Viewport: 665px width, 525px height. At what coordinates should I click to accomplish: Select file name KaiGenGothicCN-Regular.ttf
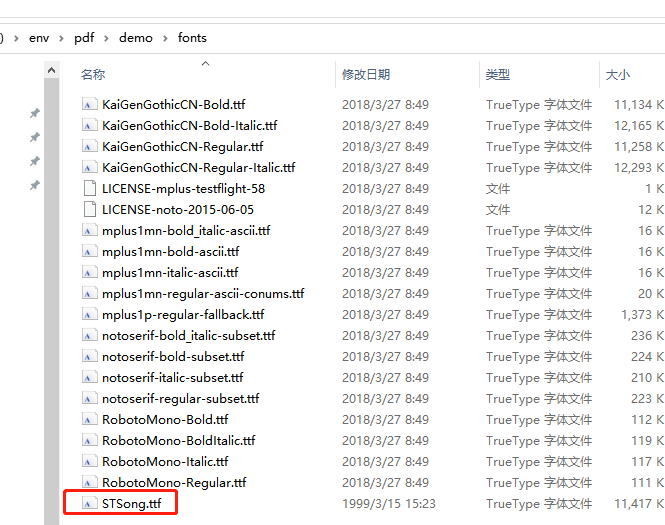point(183,146)
